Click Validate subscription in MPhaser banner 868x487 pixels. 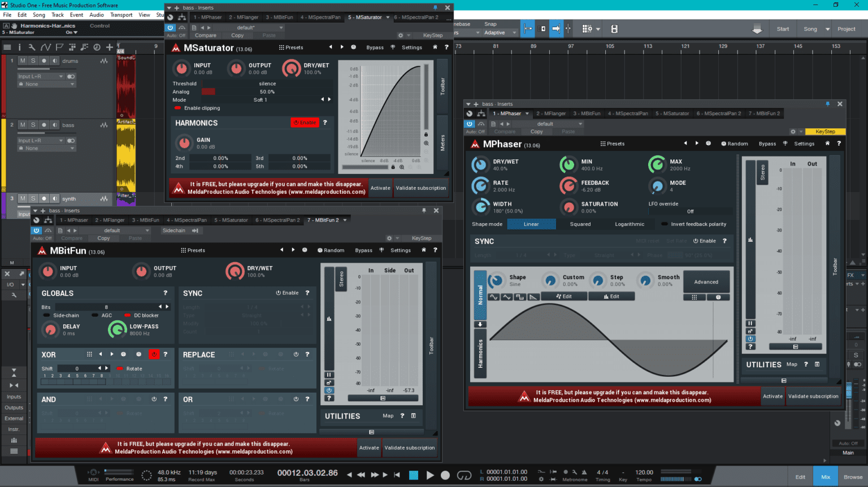click(x=813, y=396)
